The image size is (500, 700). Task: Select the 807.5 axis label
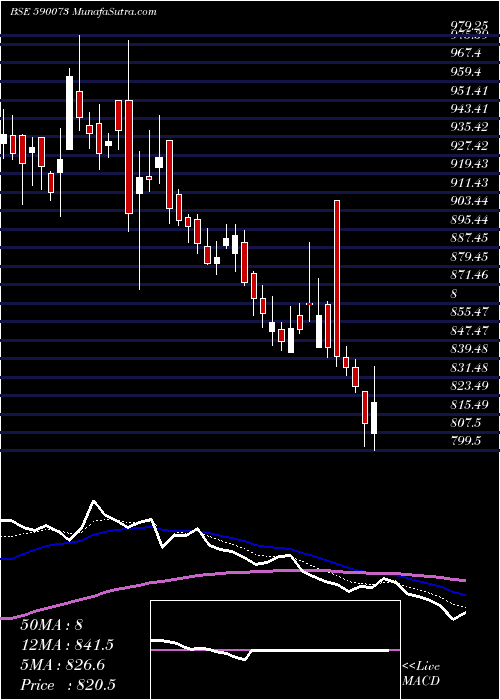pyautogui.click(x=467, y=422)
